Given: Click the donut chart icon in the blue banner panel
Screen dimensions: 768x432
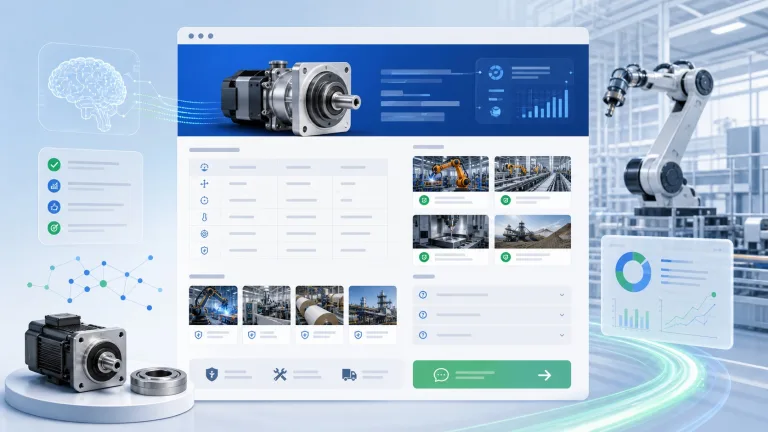Looking at the screenshot, I should tap(496, 72).
